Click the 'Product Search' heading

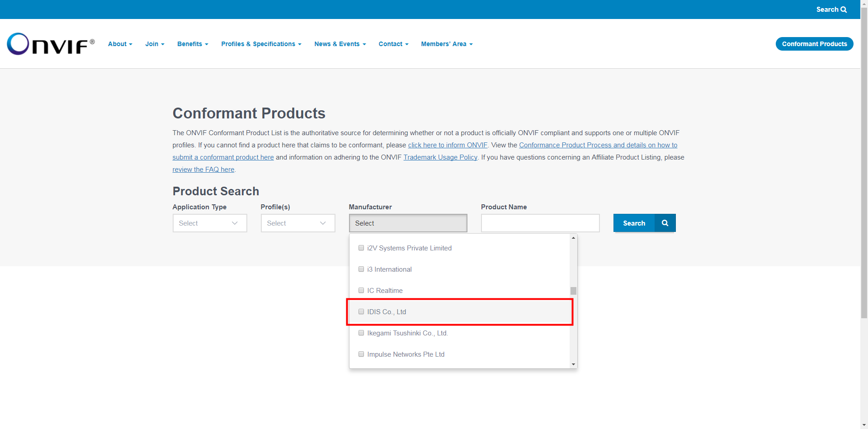(216, 191)
